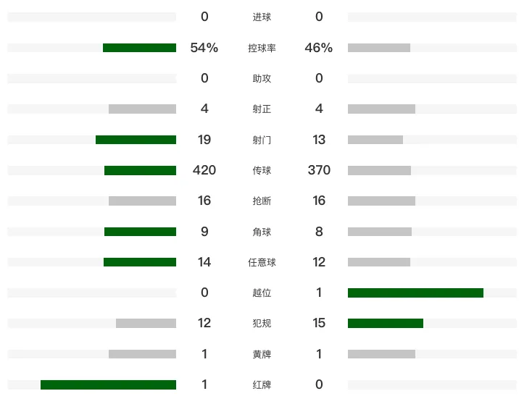
Task: Click the 红牌 label
Action: 262,385
